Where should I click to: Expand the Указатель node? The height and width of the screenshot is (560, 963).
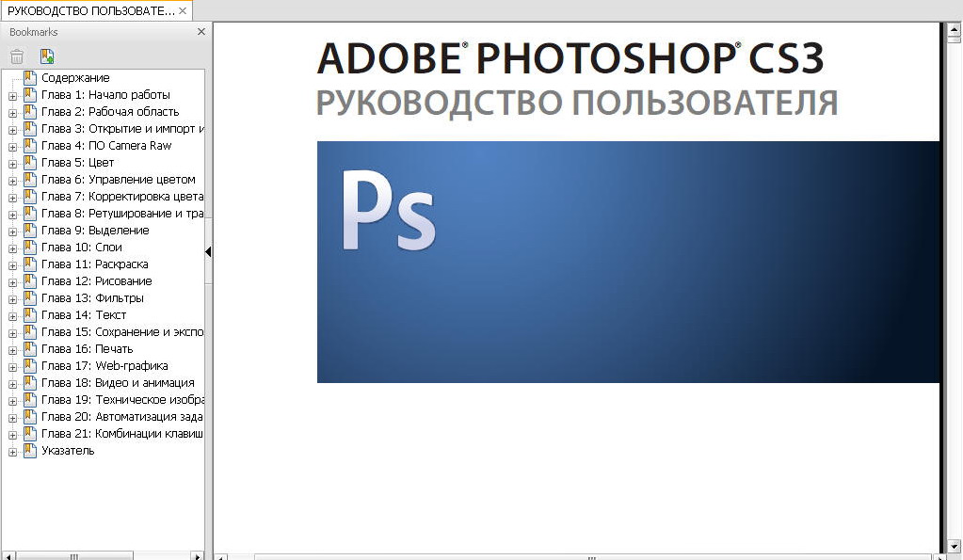pos(12,453)
